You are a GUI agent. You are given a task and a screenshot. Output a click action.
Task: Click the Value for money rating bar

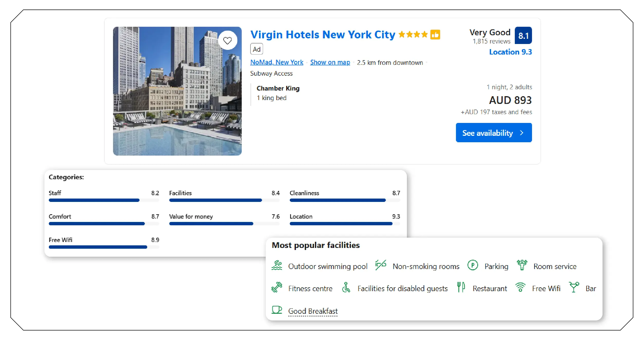point(211,223)
